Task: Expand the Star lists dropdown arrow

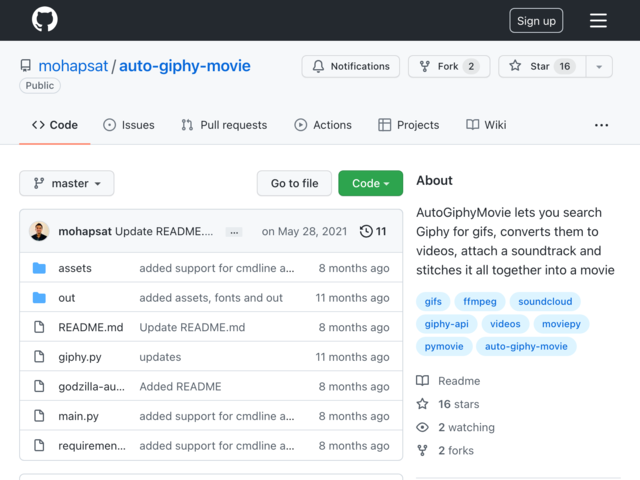Action: pos(599,67)
